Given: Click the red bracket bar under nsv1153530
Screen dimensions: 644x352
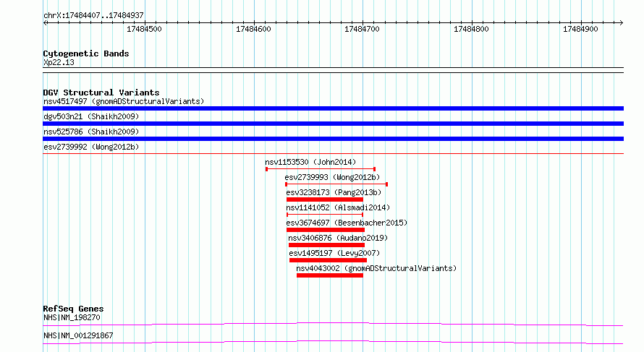Looking at the screenshot, I should (321, 169).
